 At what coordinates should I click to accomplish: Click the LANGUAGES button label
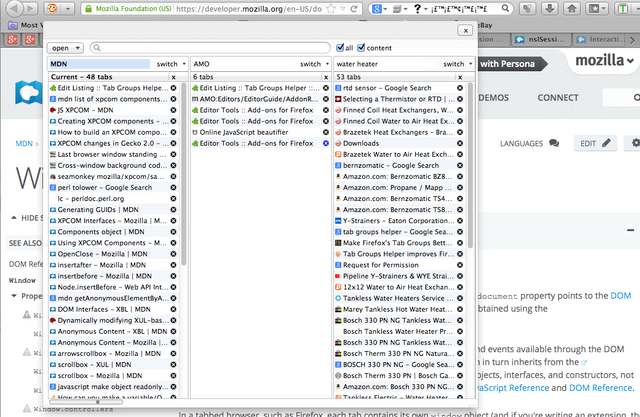521,144
